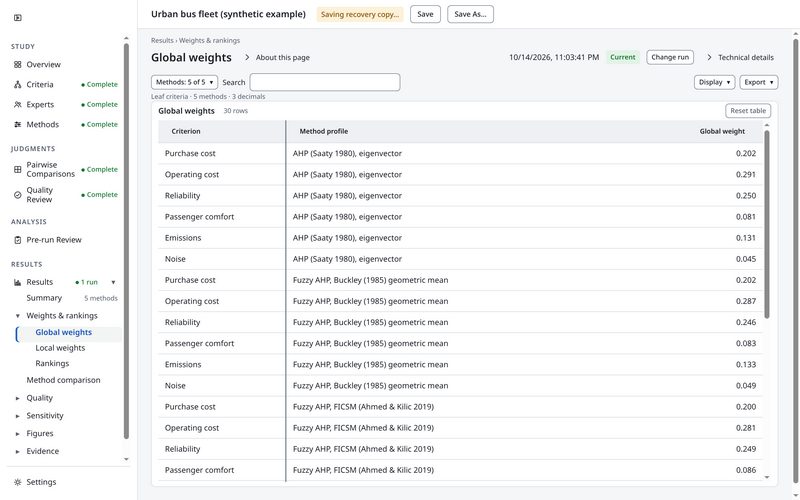Click the Saving recovery copy status badge

360,14
